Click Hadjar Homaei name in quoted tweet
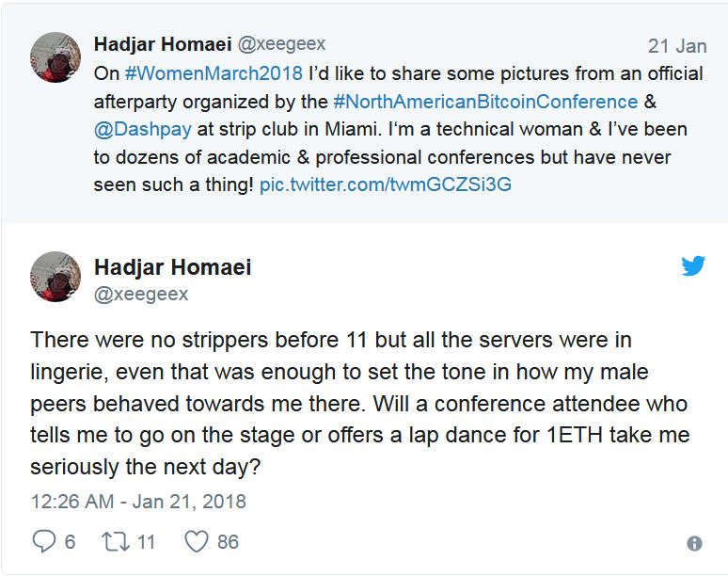Screen dimensions: 728x576 coord(162,44)
